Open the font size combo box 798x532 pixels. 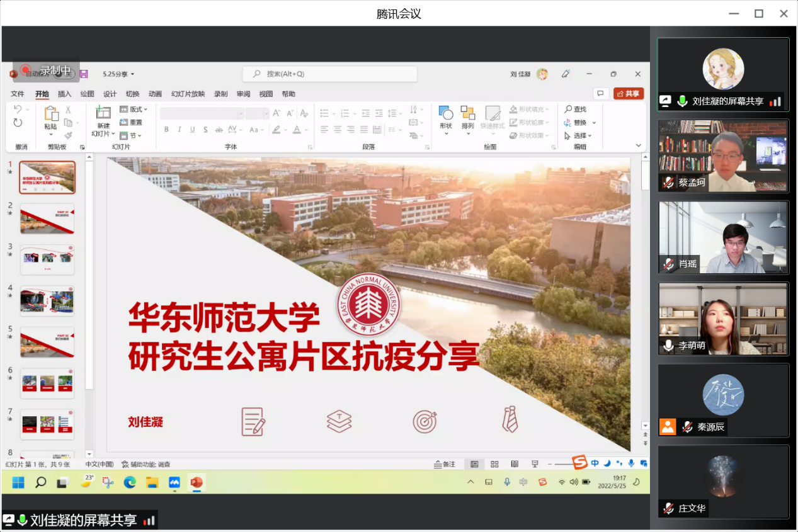tap(258, 113)
